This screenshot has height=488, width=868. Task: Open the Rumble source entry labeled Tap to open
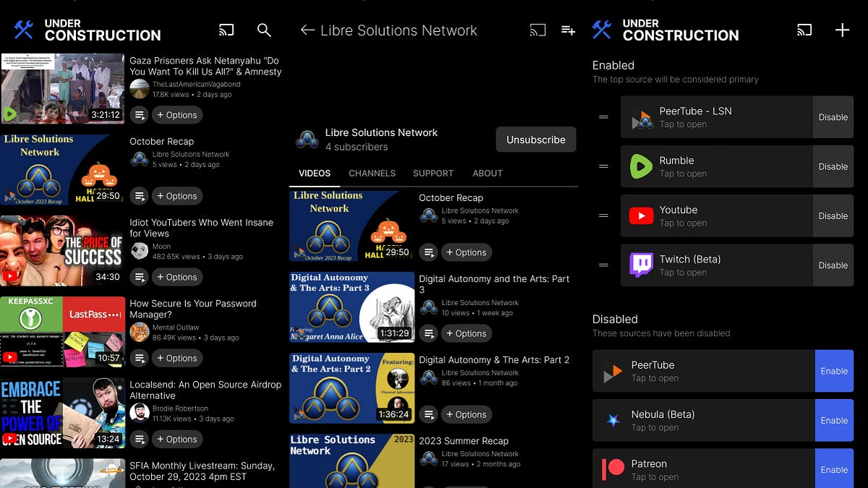717,166
